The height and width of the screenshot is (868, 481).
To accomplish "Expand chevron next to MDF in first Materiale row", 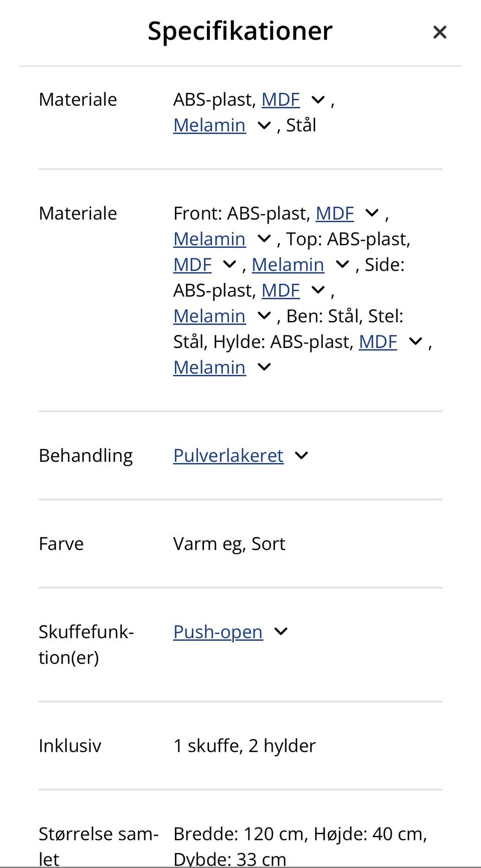I will (318, 100).
